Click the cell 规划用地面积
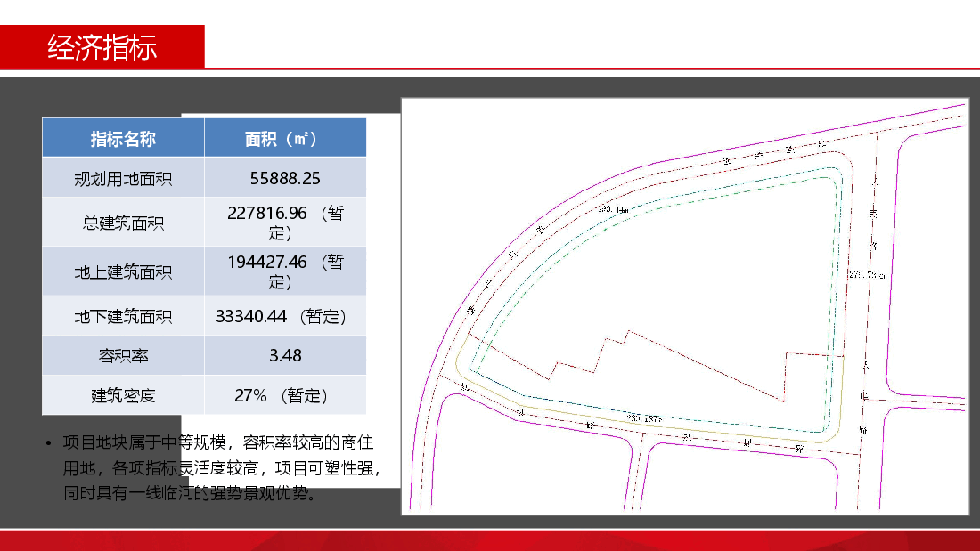 point(123,179)
